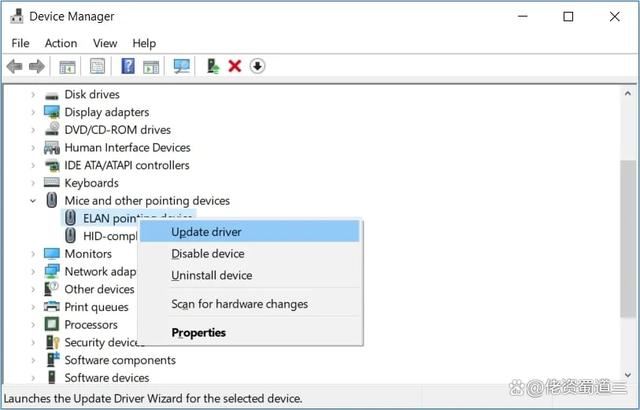640x410 pixels.
Task: Select the Software components entry
Action: (x=119, y=360)
